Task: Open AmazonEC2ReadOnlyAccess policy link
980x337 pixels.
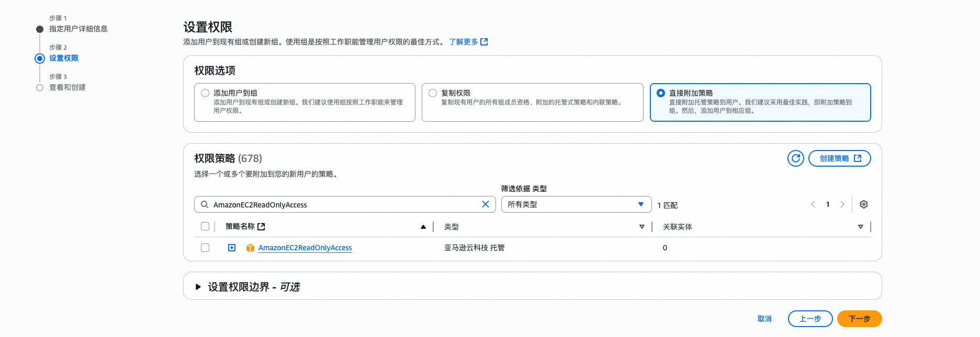Action: (x=305, y=248)
